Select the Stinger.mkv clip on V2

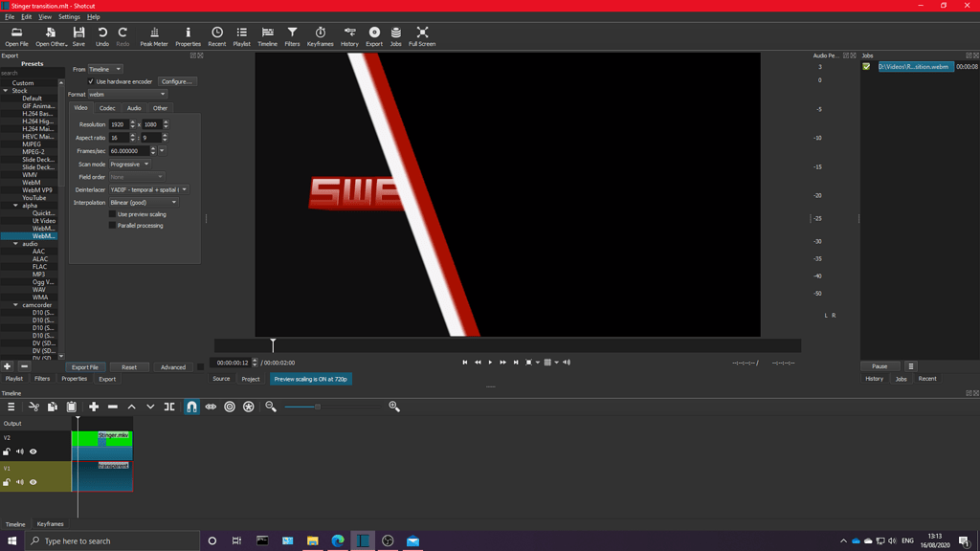pyautogui.click(x=101, y=446)
